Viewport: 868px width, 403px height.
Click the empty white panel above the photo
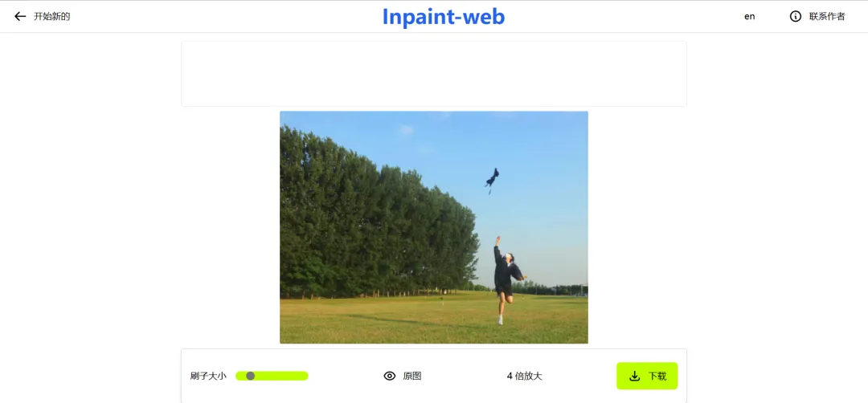coord(434,74)
